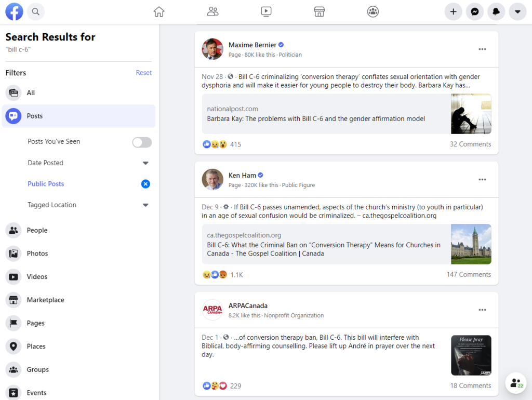Open Messenger icon
The image size is (532, 400).
475,11
